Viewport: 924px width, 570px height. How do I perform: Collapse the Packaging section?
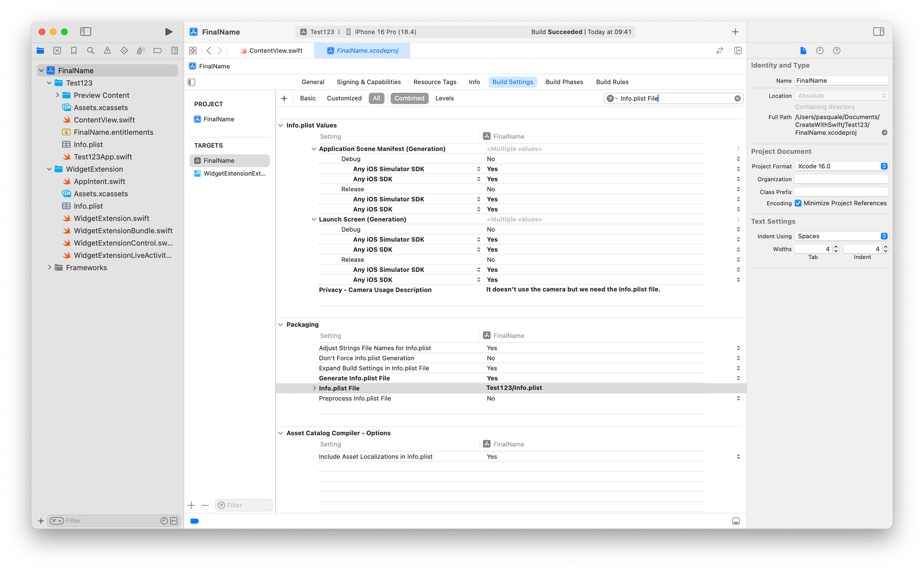coord(280,325)
